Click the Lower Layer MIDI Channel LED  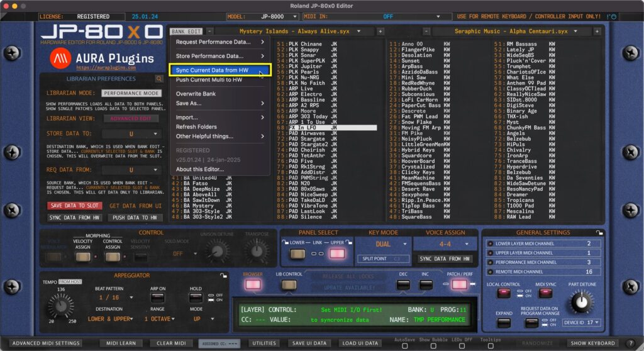(491, 243)
